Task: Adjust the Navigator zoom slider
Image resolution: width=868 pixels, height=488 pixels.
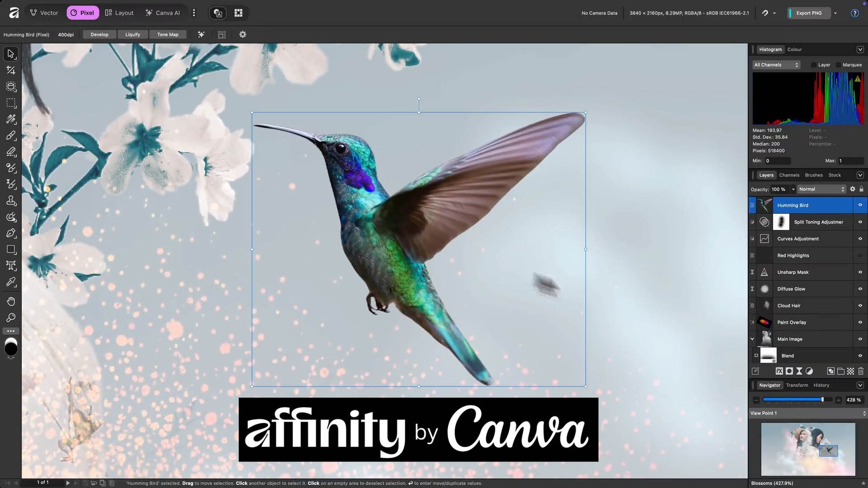Action: (x=822, y=400)
